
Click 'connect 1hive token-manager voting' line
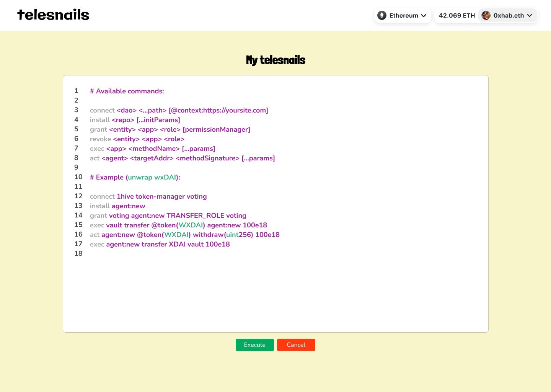[148, 196]
